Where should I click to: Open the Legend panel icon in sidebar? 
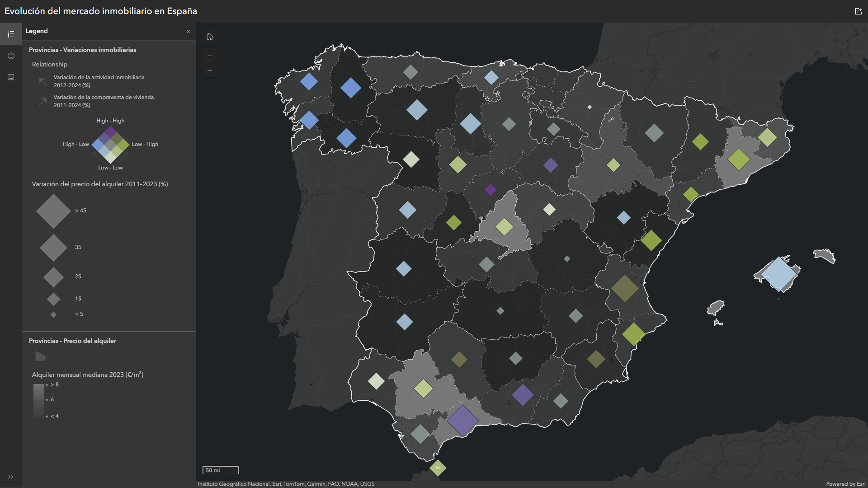tap(11, 33)
